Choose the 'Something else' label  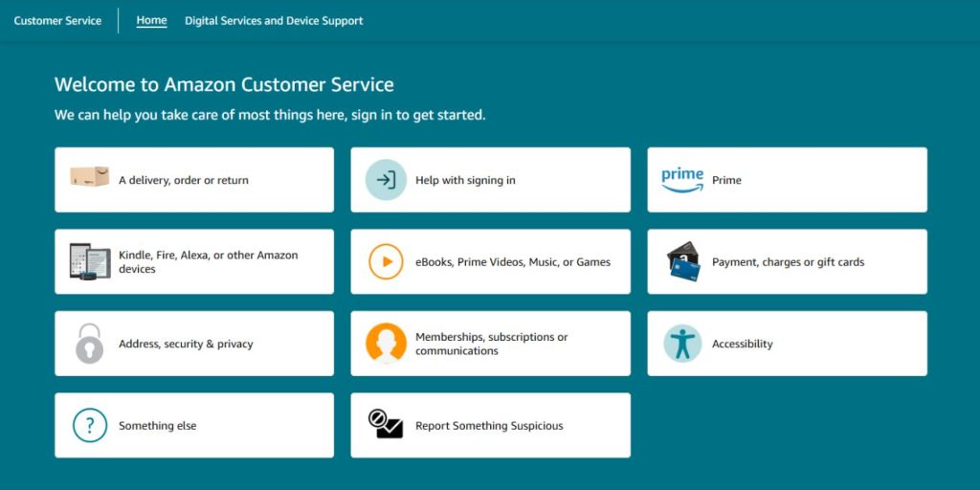coord(158,426)
